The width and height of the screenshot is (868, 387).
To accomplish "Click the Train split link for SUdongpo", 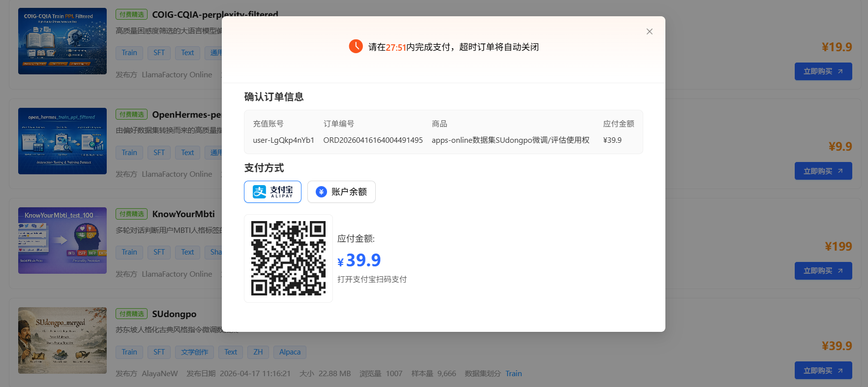I will pos(513,374).
